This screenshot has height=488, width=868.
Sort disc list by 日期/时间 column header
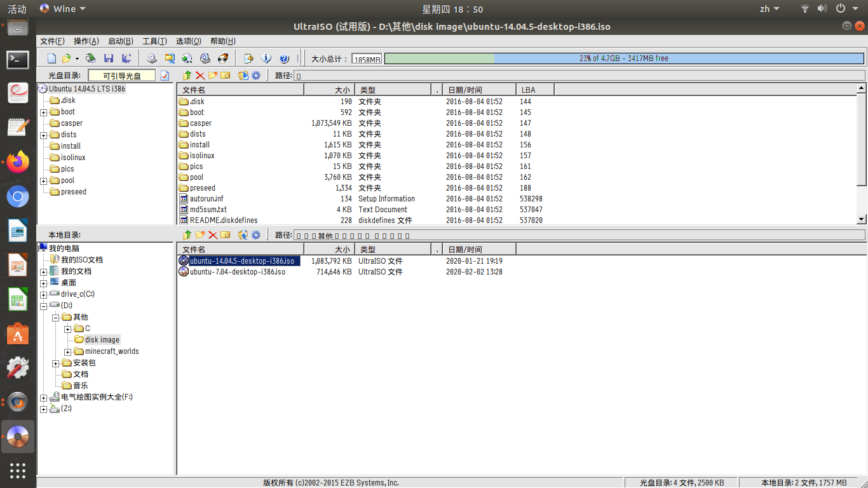pos(479,90)
